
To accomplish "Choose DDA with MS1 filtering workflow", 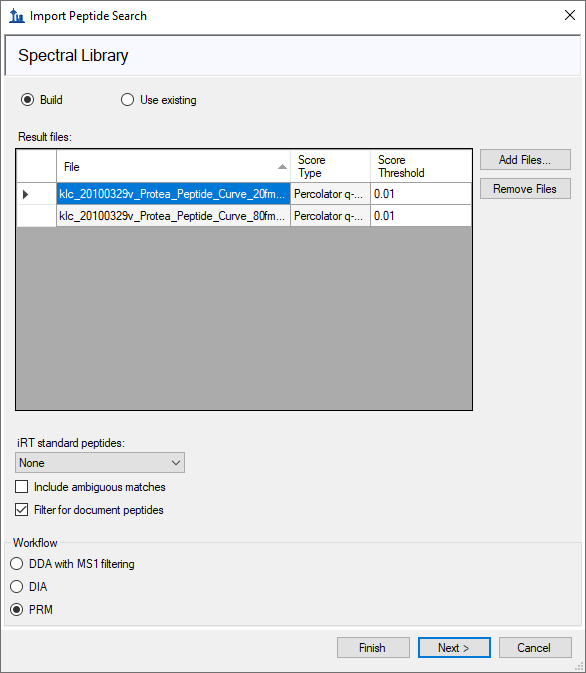I will point(17,564).
